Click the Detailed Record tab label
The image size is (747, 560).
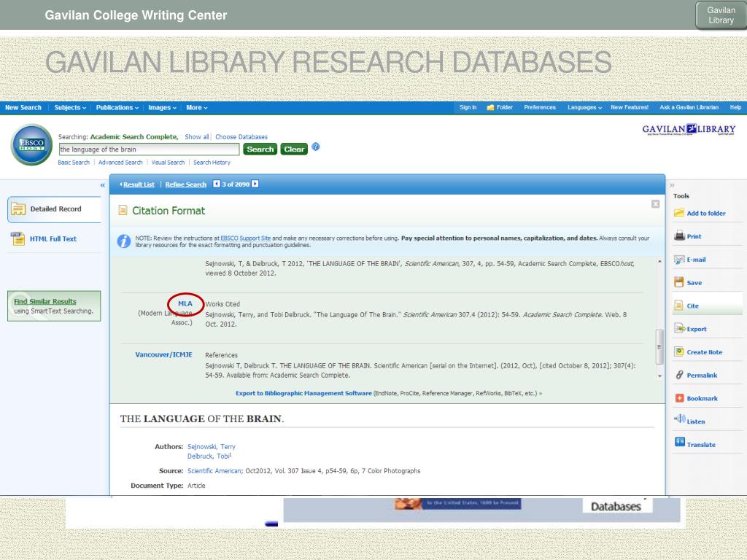(x=55, y=209)
